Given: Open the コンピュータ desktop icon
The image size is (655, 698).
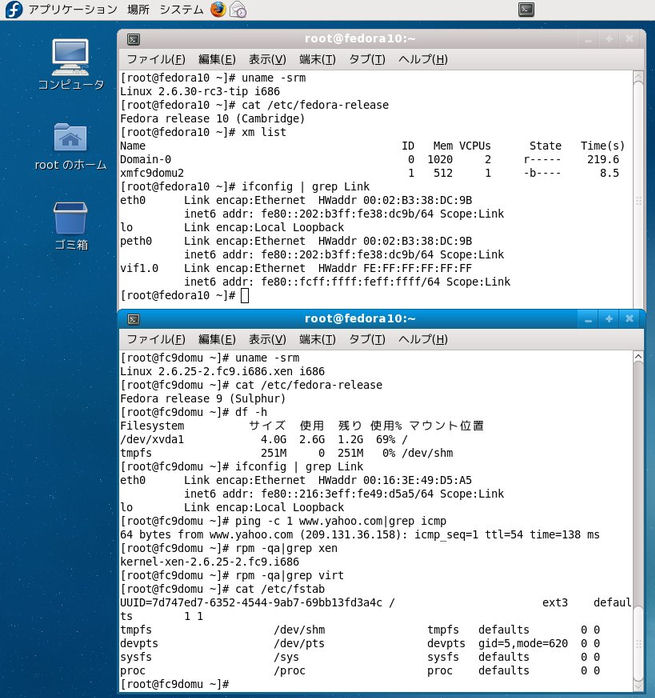Looking at the screenshot, I should [x=71, y=65].
